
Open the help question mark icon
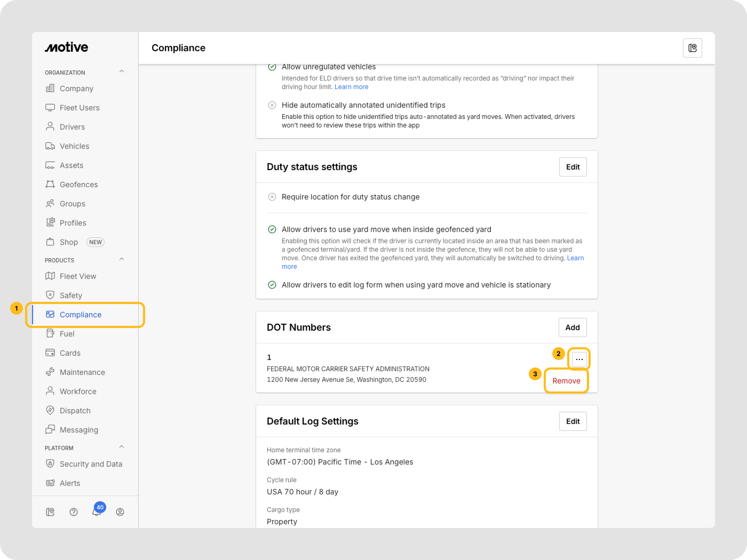[x=73, y=512]
